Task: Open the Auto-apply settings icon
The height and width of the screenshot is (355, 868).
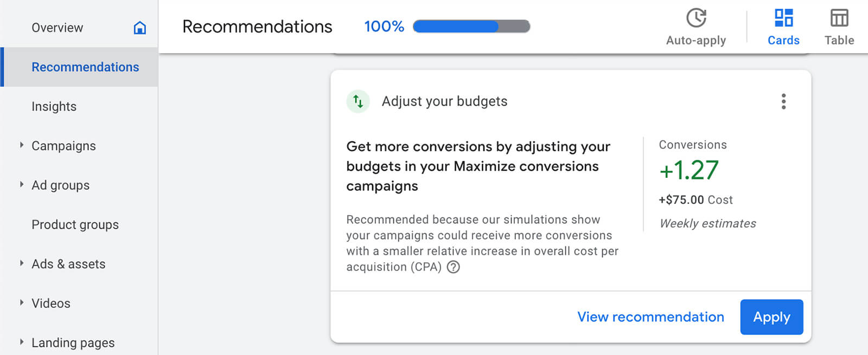Action: [x=696, y=18]
